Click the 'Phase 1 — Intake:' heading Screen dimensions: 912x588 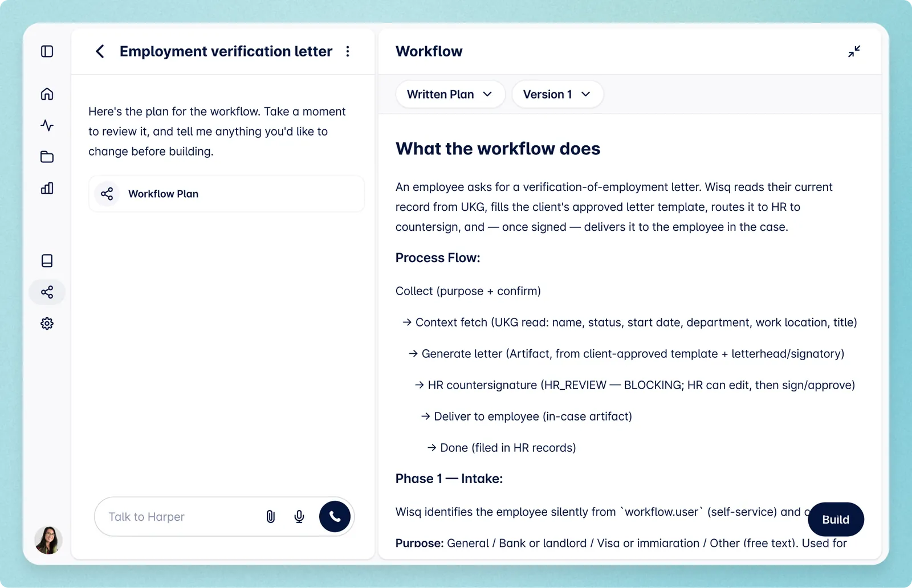pyautogui.click(x=449, y=479)
